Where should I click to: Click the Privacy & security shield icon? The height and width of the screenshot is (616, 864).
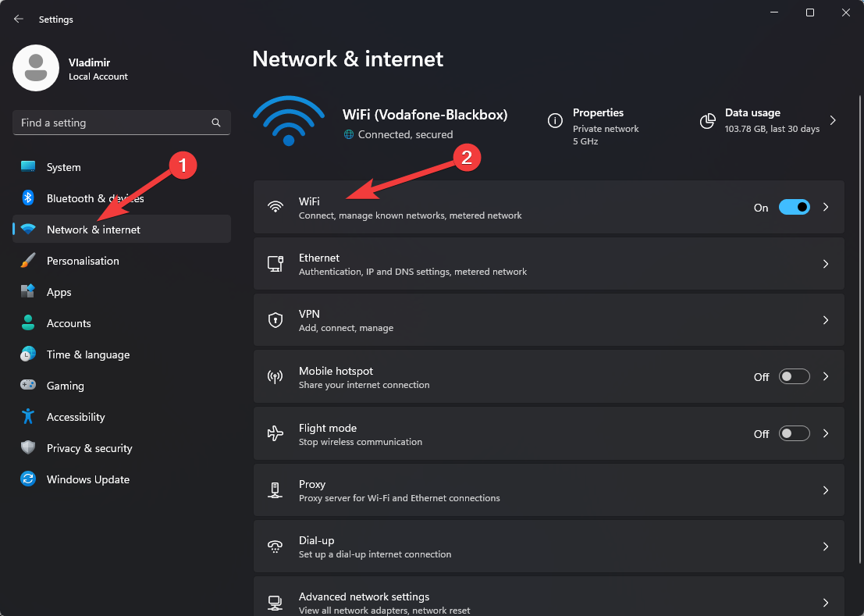click(x=28, y=448)
